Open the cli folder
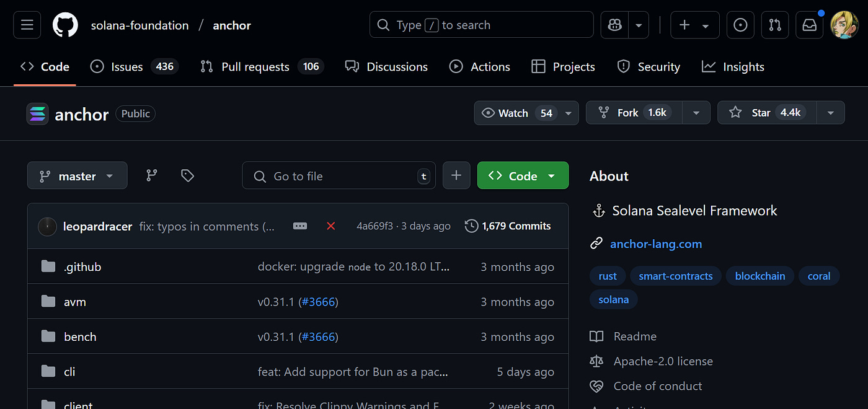This screenshot has height=409, width=868. pos(69,372)
